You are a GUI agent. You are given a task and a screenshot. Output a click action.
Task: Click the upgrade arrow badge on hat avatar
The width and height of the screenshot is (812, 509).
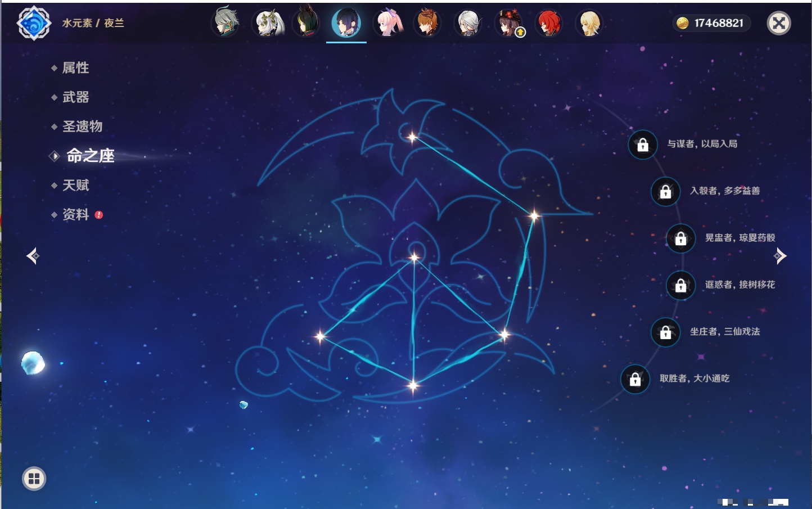(521, 33)
